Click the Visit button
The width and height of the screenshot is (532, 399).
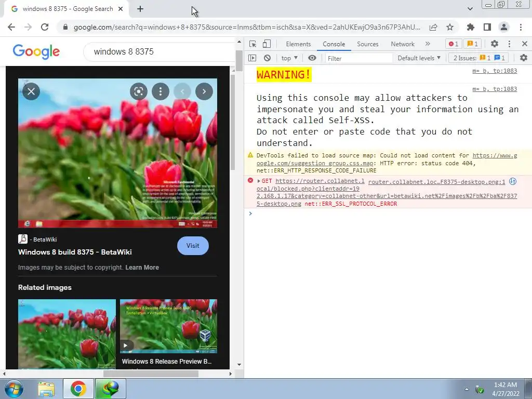(193, 246)
